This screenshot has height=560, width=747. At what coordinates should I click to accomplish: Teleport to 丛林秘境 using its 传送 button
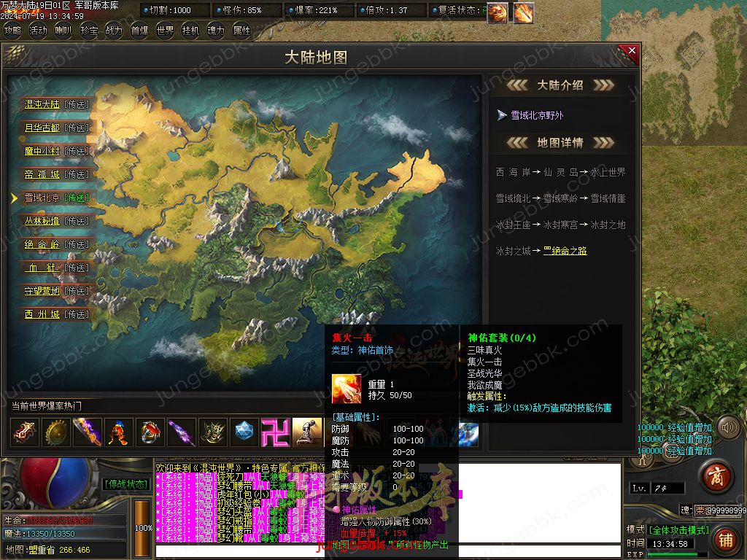pos(76,221)
